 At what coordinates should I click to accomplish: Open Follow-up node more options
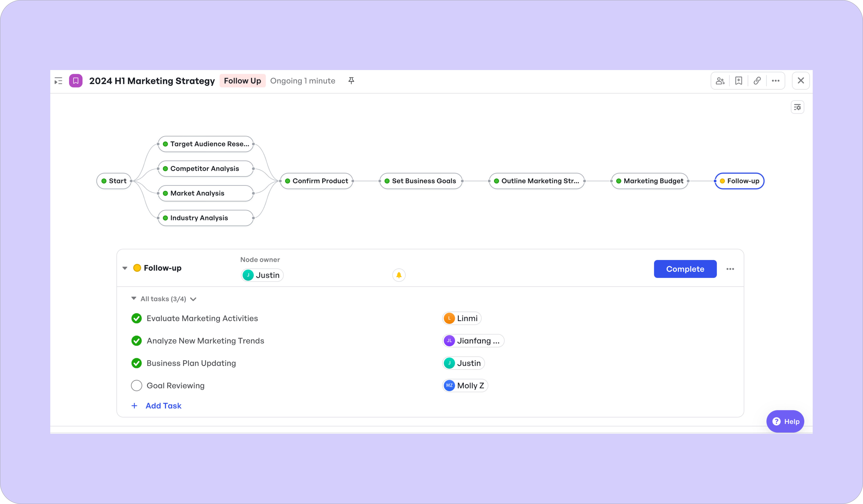point(730,269)
